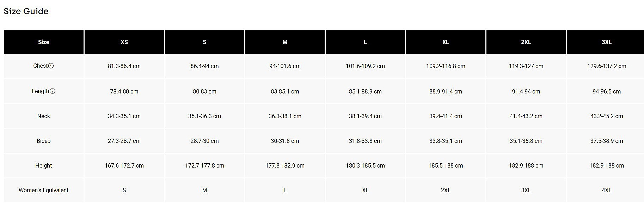
Task: Click the 83-85.1 cm length cell
Action: tap(285, 92)
